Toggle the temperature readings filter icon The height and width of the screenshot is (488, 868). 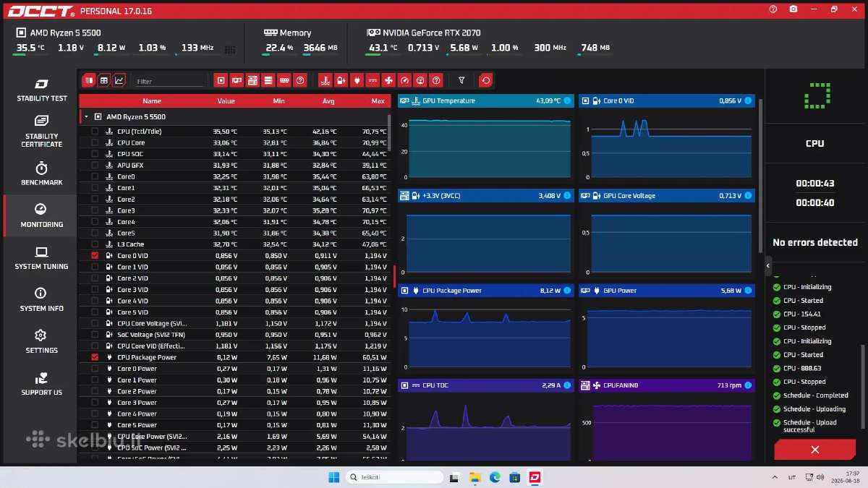[x=325, y=80]
